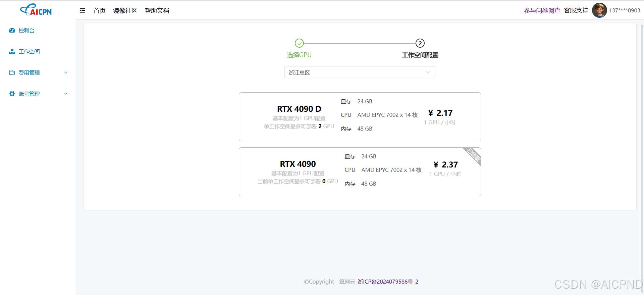Click the ¥ 2.37 price
Viewport: 644px width, 295px height.
(x=445, y=164)
